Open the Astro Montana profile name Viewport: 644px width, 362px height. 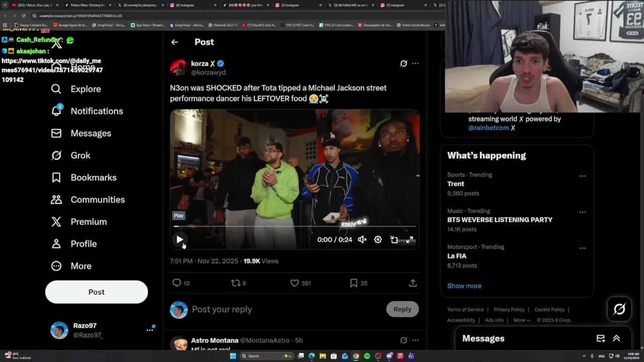click(x=215, y=340)
